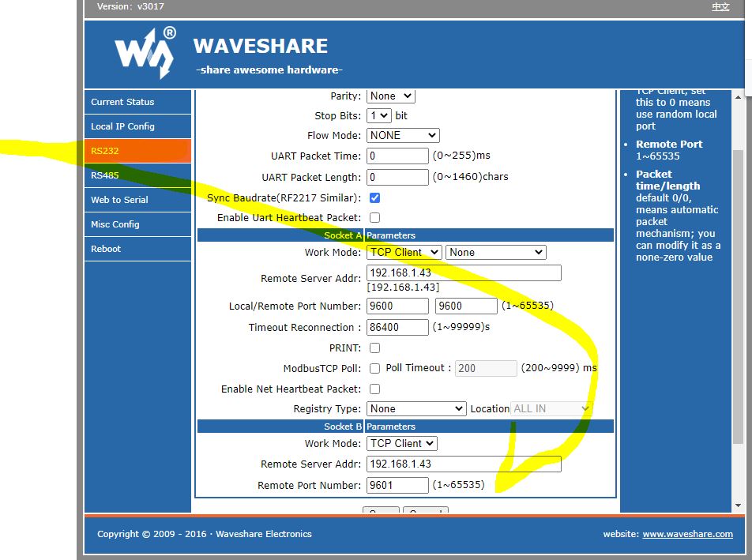Visit the www.waveshare.com website link

(687, 534)
